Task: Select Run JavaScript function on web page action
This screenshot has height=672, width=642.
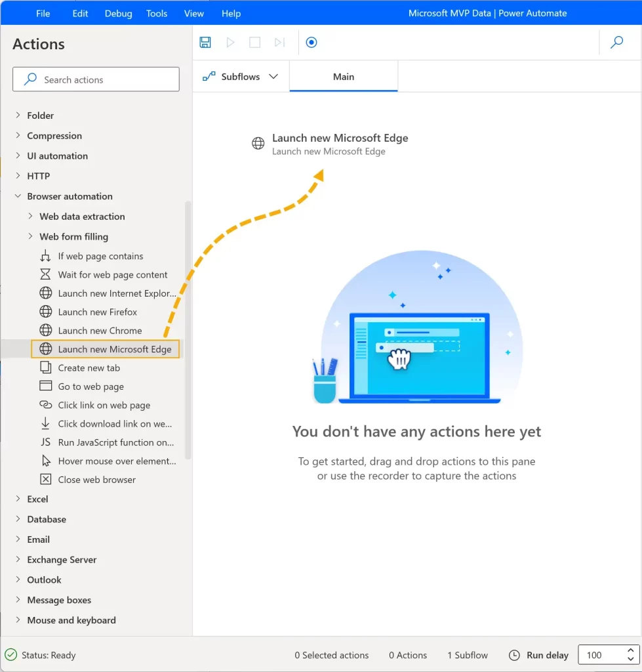Action: tap(115, 442)
